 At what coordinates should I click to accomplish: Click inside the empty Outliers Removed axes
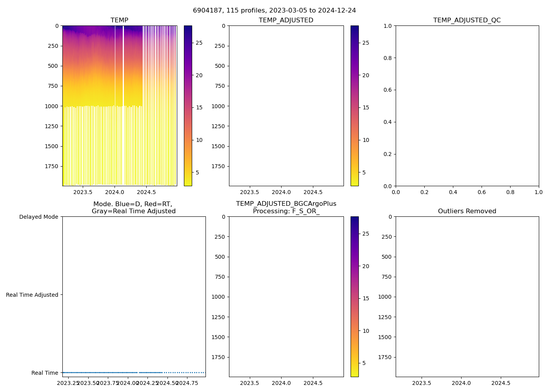click(467, 297)
